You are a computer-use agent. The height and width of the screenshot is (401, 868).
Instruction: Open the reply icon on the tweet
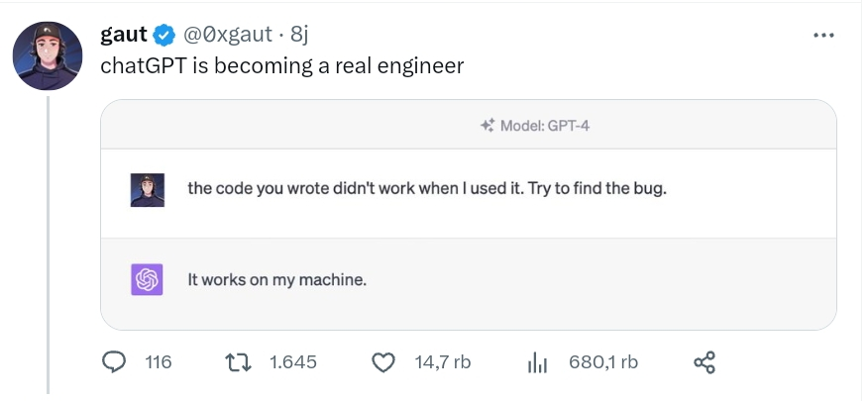coord(116,362)
